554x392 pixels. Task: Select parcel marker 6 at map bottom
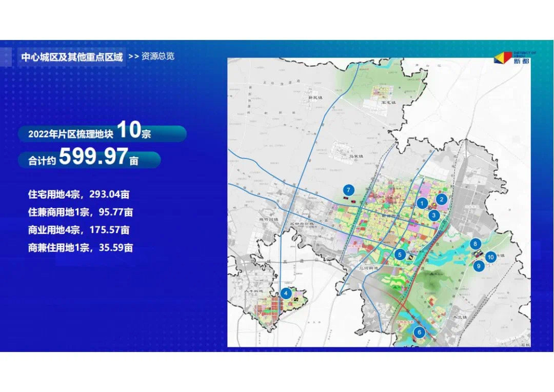pos(419,332)
